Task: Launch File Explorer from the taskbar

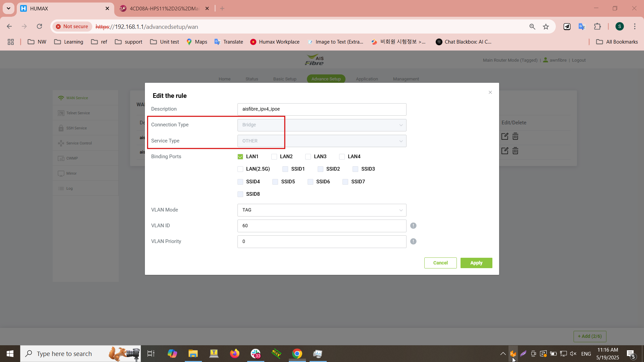Action: [193, 354]
